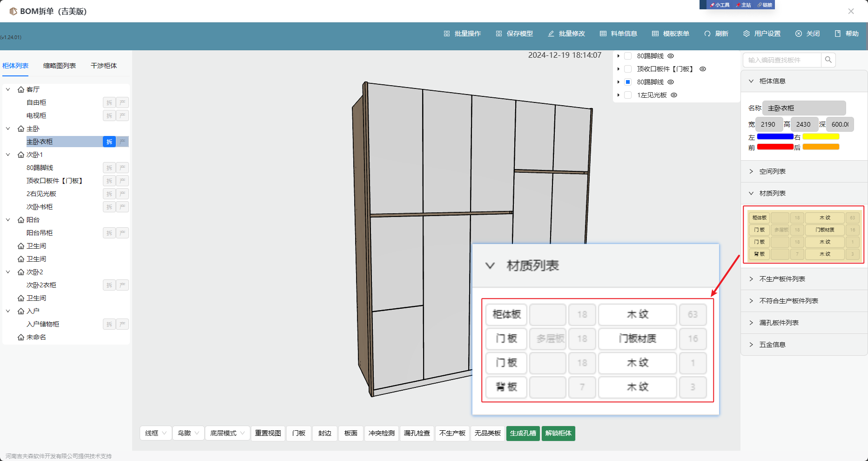This screenshot has width=868, height=461.
Task: Open the 线框 dropdown
Action: [156, 433]
